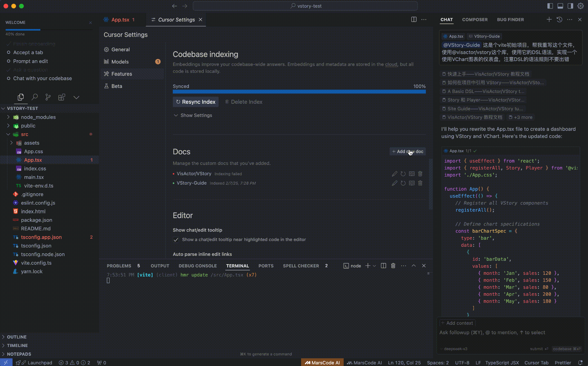
Task: Toggle bottom panel layout icon
Action: pos(560,6)
